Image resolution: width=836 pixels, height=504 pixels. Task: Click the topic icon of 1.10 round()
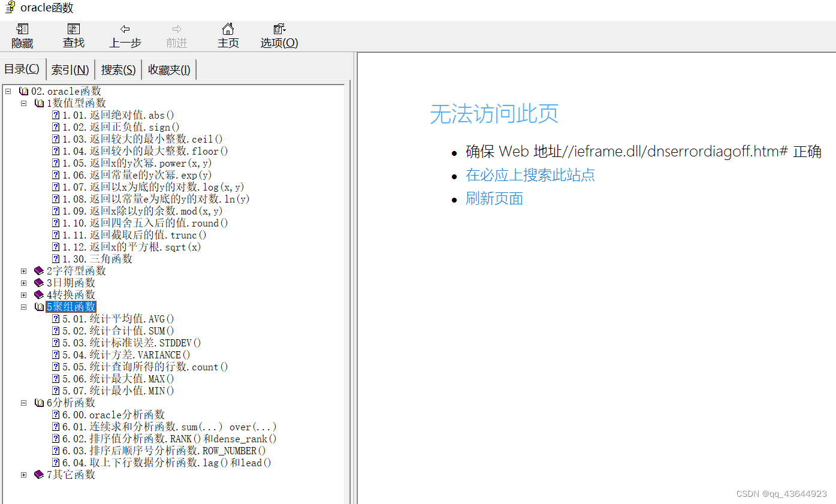coord(56,223)
